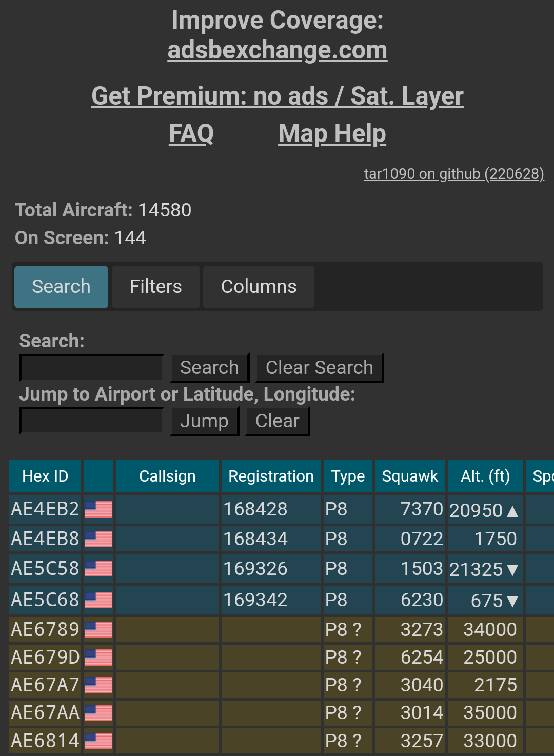The height and width of the screenshot is (756, 554).
Task: Select hex ID AE679D in the table
Action: [x=45, y=657]
